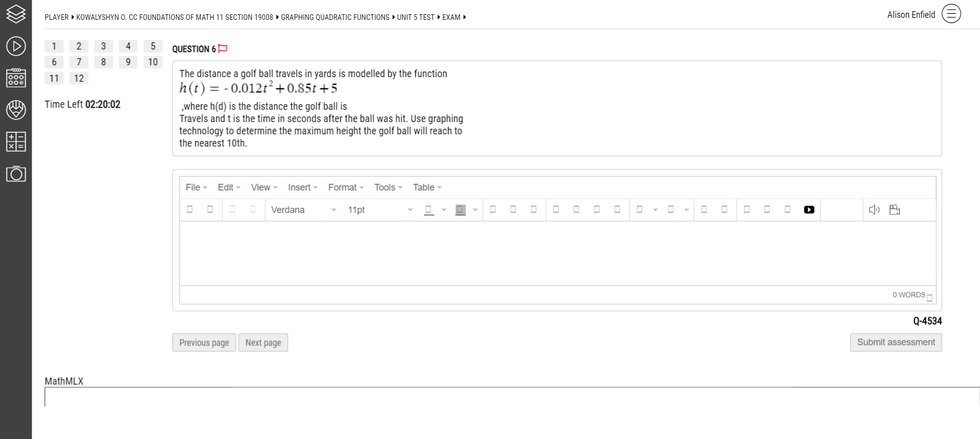Click the Previous page button

point(204,343)
